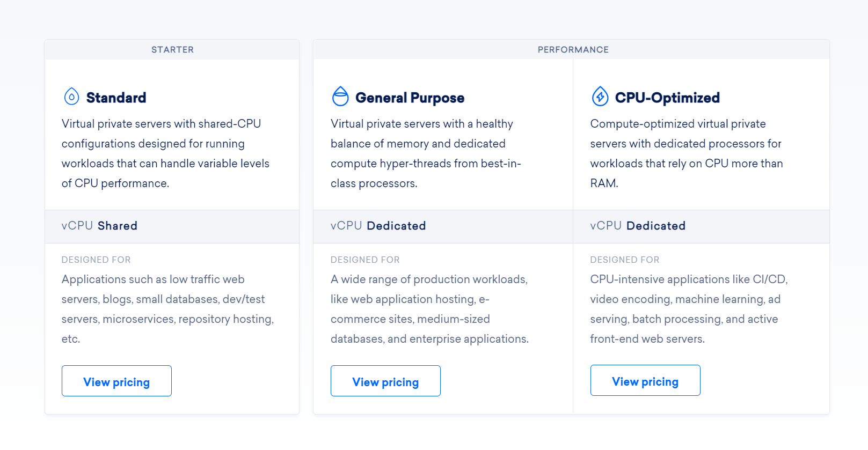Click the CPU-Optimized lightning droplet icon
Viewport: 868px width, 450px height.
pyautogui.click(x=600, y=97)
